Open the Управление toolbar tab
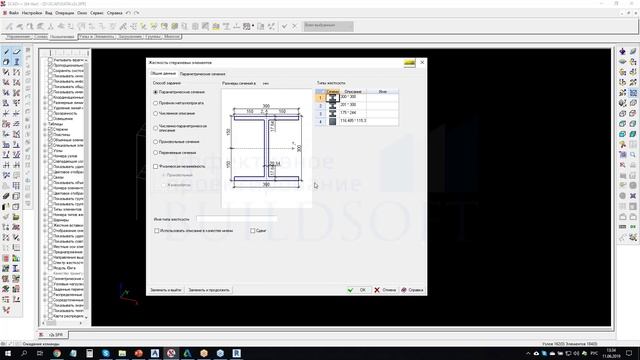 coord(19,37)
